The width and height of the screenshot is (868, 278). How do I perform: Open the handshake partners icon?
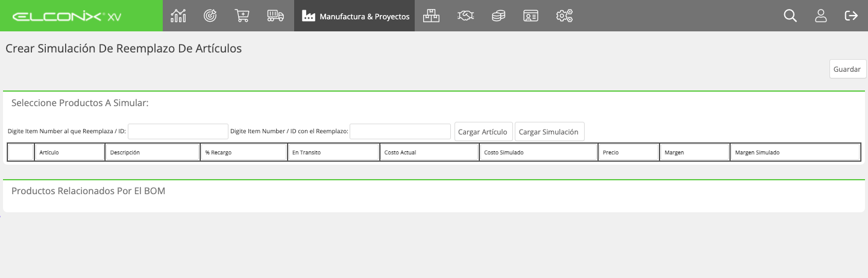pos(465,16)
